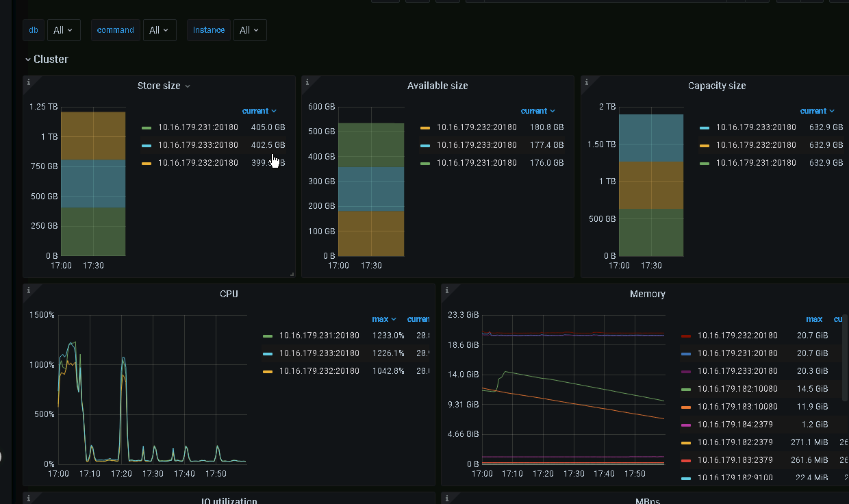Viewport: 849px width, 504px height.
Task: Click the Memory panel title
Action: point(647,294)
